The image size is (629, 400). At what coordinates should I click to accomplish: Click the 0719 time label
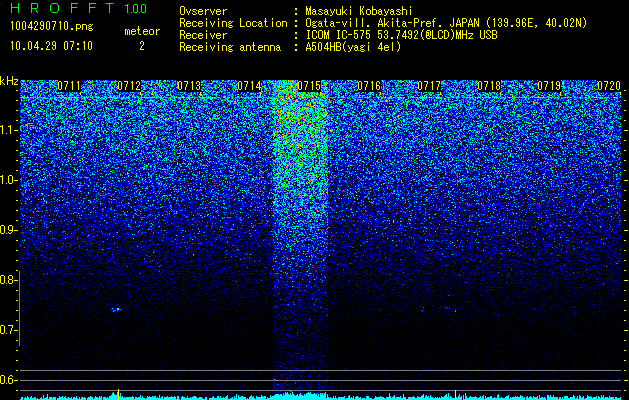[549, 86]
